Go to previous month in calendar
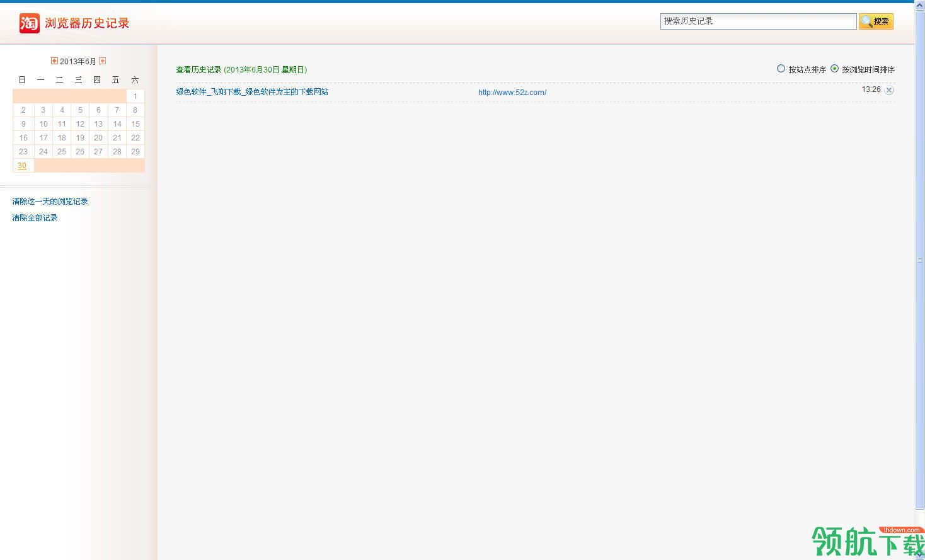 tap(54, 61)
